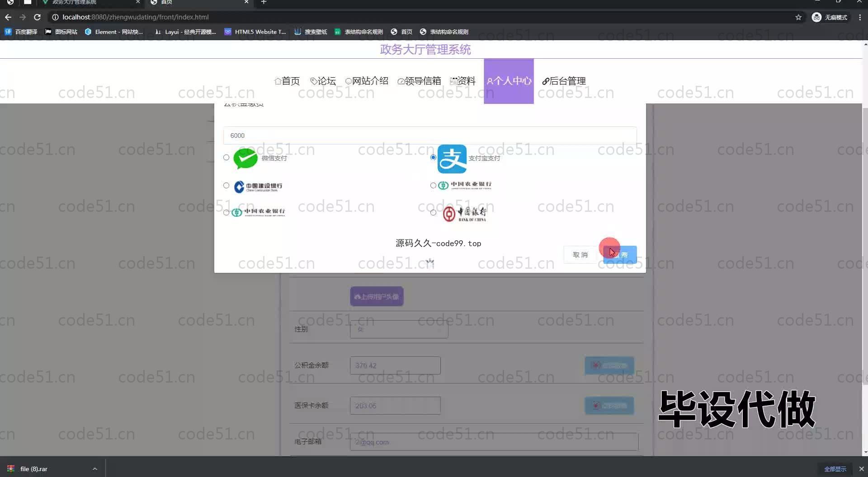This screenshot has width=868, height=477.
Task: Close the active 首页 tab
Action: pos(246,2)
